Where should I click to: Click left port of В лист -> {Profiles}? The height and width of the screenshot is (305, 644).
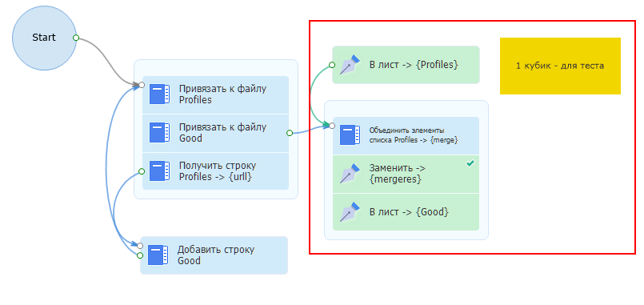(x=332, y=65)
